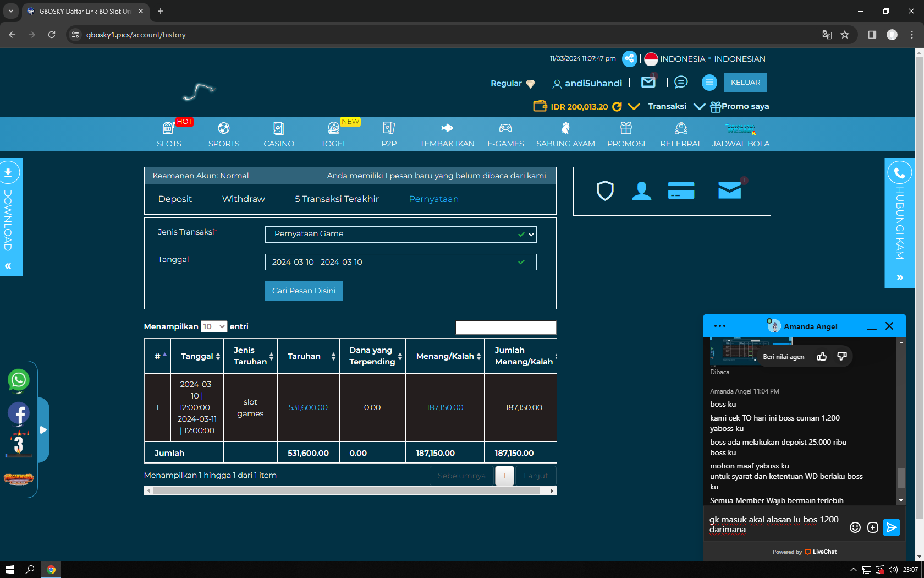Refresh the IDR balance amount
Screen dimensions: 924x578
[x=617, y=107]
